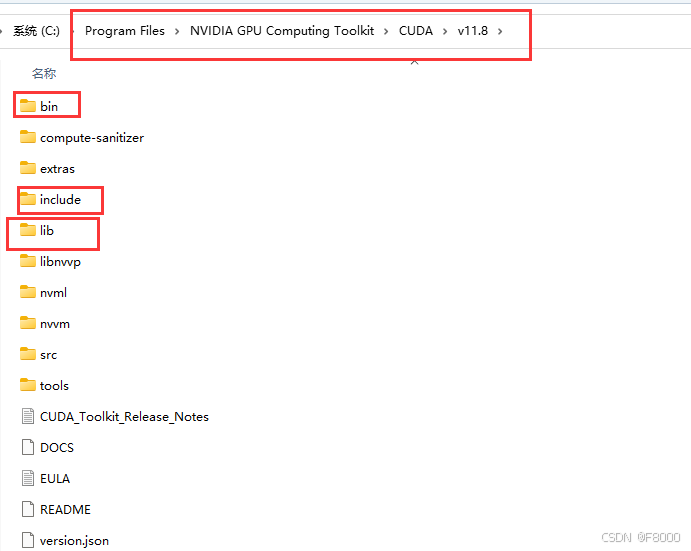Go to CUDA breadcrumb

tap(416, 31)
